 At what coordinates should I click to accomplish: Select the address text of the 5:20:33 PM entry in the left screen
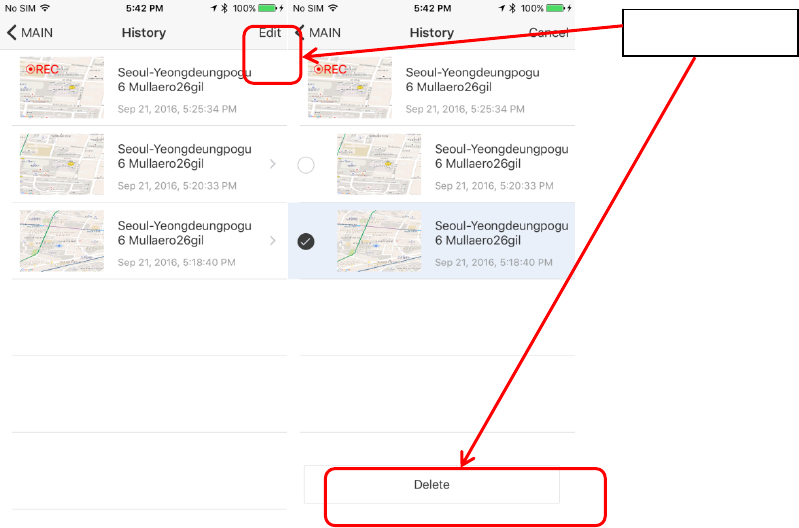184,156
